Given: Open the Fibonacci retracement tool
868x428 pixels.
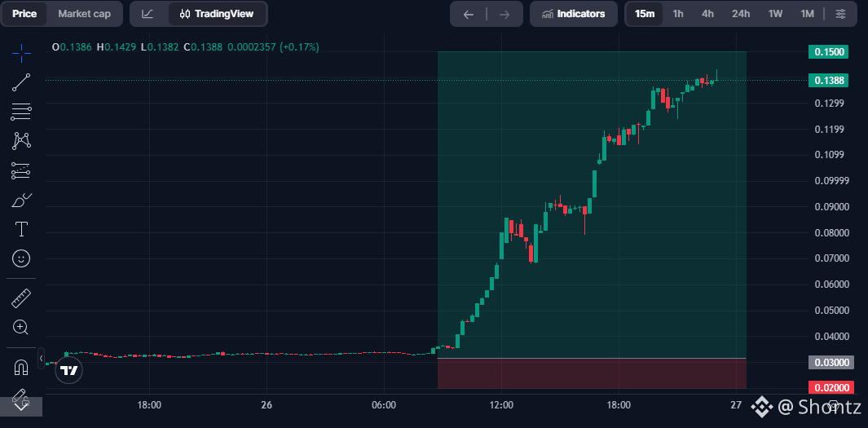Looking at the screenshot, I should tap(21, 112).
